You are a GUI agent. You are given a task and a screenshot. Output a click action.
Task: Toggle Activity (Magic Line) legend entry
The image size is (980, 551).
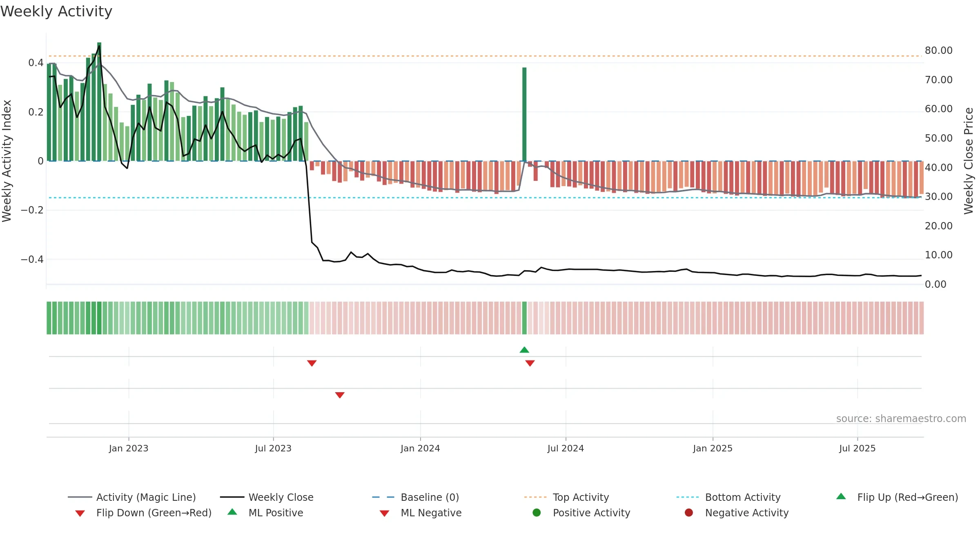point(132,497)
